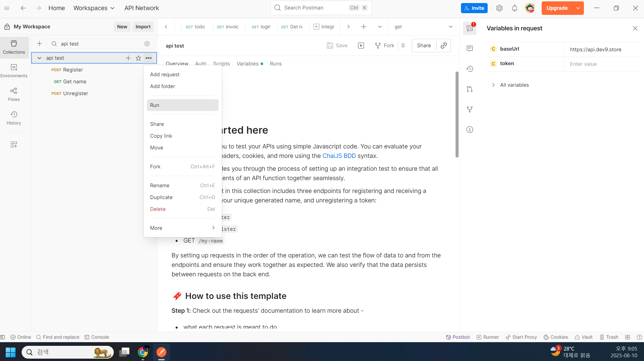Switch to the Runs tab
The height and width of the screenshot is (361, 644).
[276, 64]
